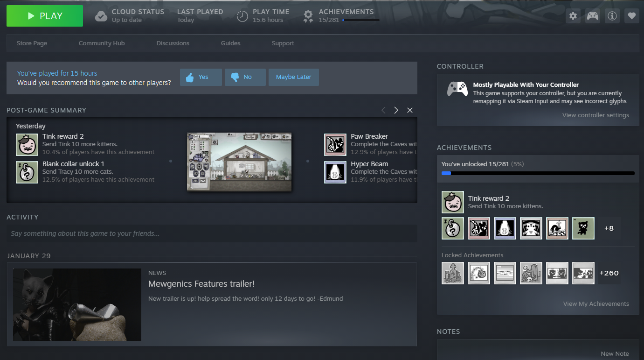
Task: Select the pink-framed Paw Breaker icon in Achievements panel
Action: point(479,228)
